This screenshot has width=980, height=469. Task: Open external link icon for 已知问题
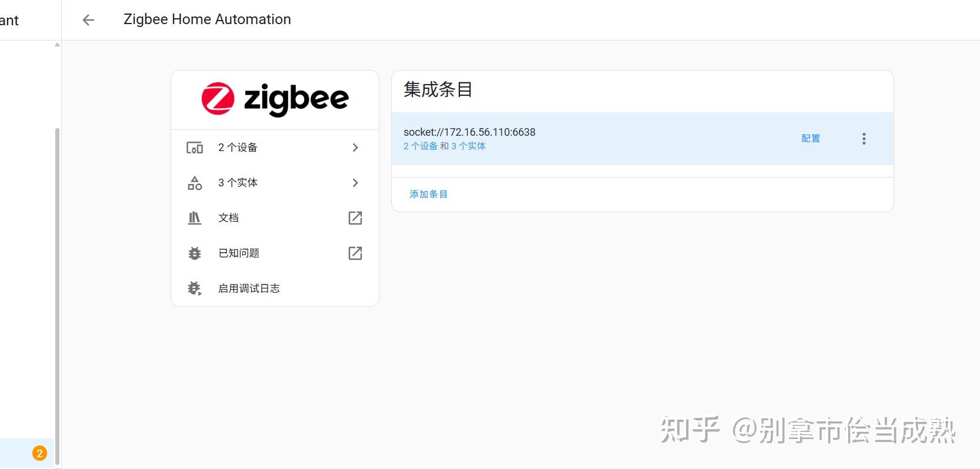(x=355, y=253)
